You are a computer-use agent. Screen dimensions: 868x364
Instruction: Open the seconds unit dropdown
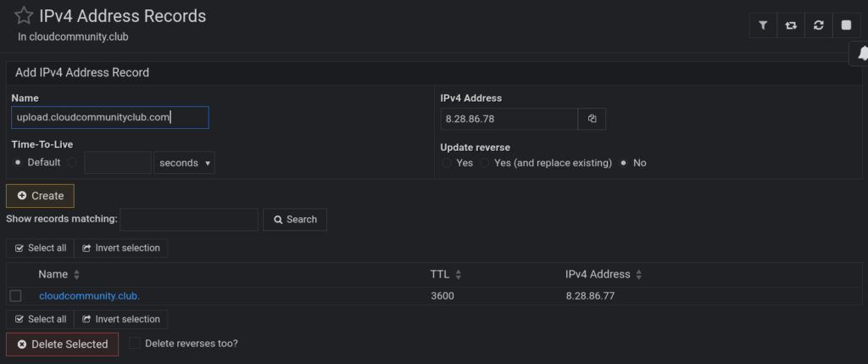click(184, 163)
